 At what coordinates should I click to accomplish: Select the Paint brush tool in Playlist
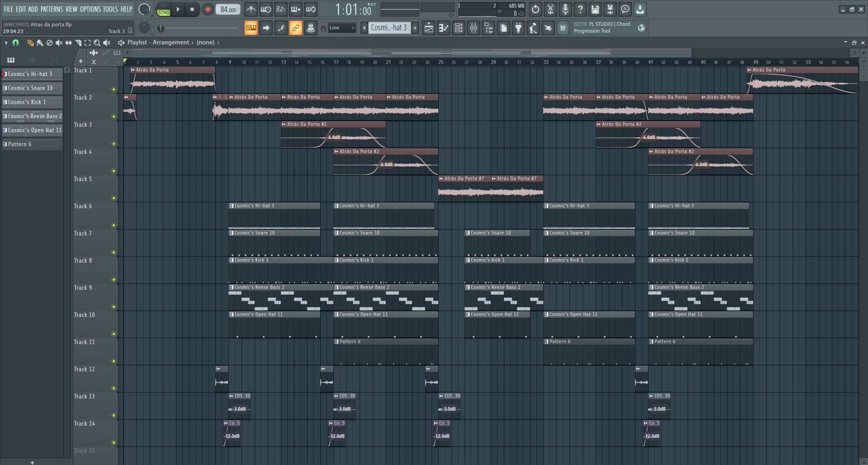40,43
